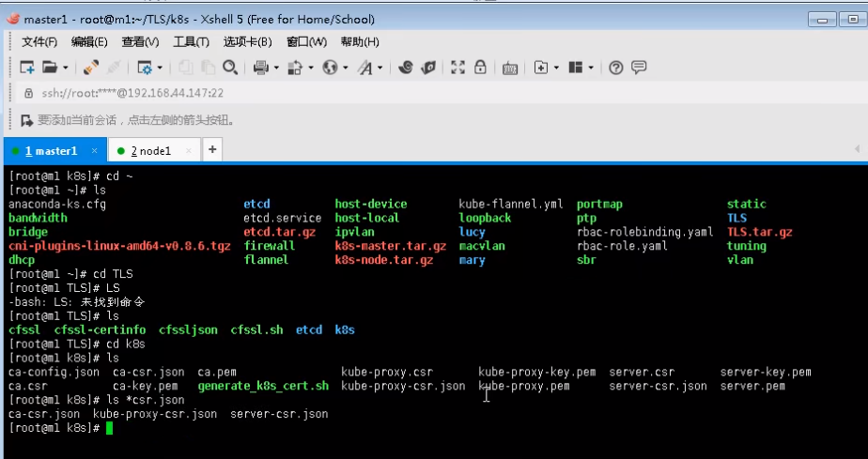Image resolution: width=868 pixels, height=459 pixels.
Task: Click generate_k8s_cert.sh in terminal output
Action: click(263, 386)
